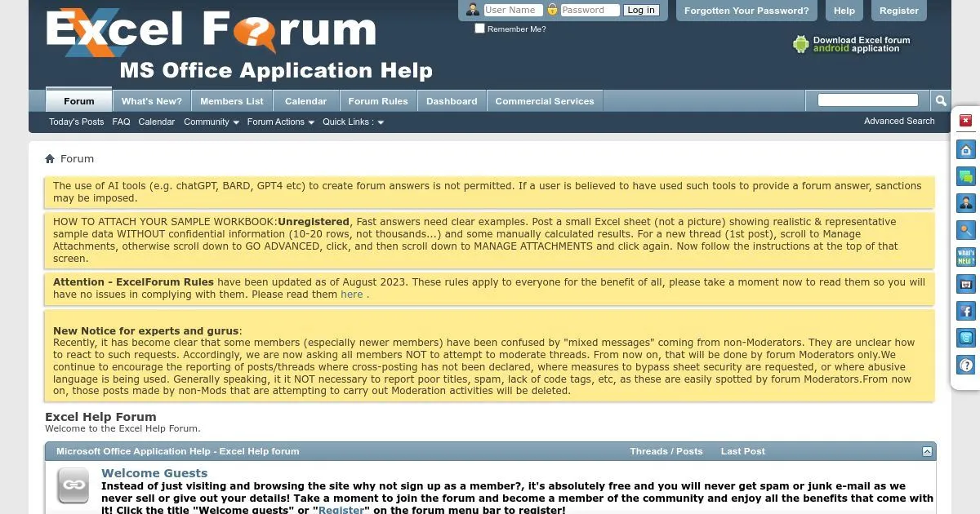
Task: Click the Register button in header
Action: (x=899, y=11)
